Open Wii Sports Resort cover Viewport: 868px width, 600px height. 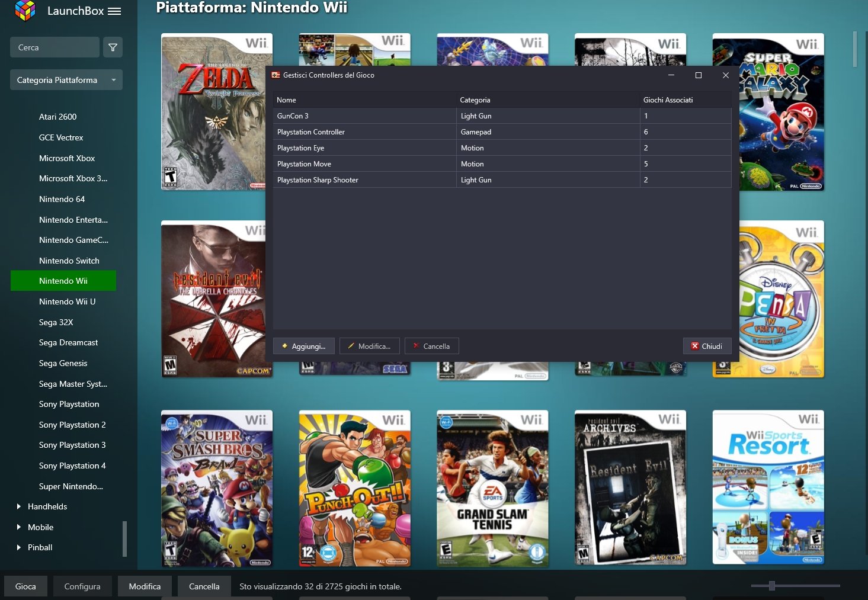[768, 487]
